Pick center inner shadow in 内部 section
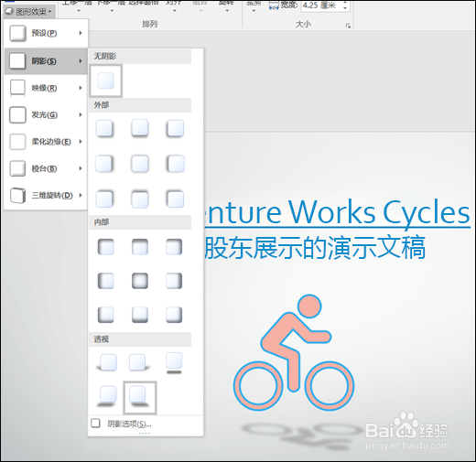Image resolution: width=476 pixels, height=462 pixels. (140, 281)
